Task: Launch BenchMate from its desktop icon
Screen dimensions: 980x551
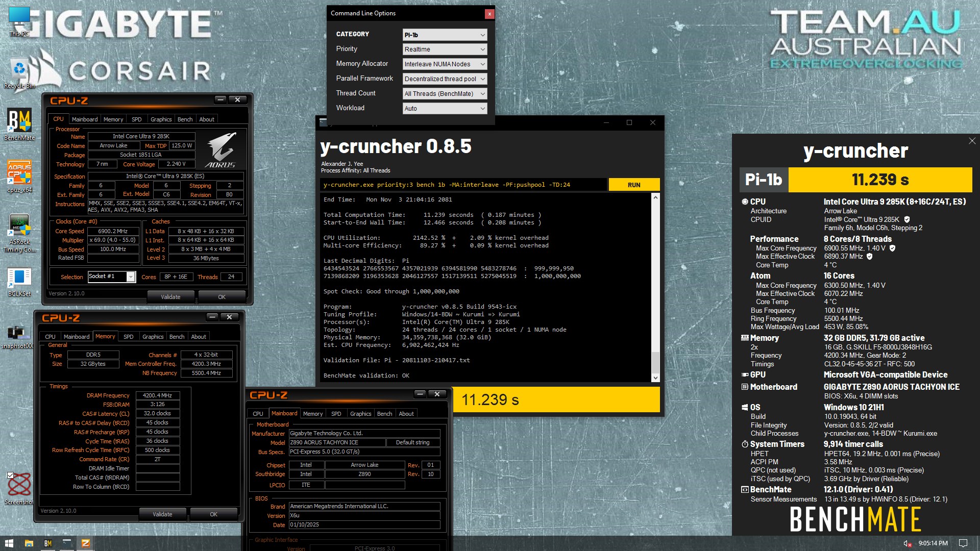Action: pyautogui.click(x=19, y=124)
